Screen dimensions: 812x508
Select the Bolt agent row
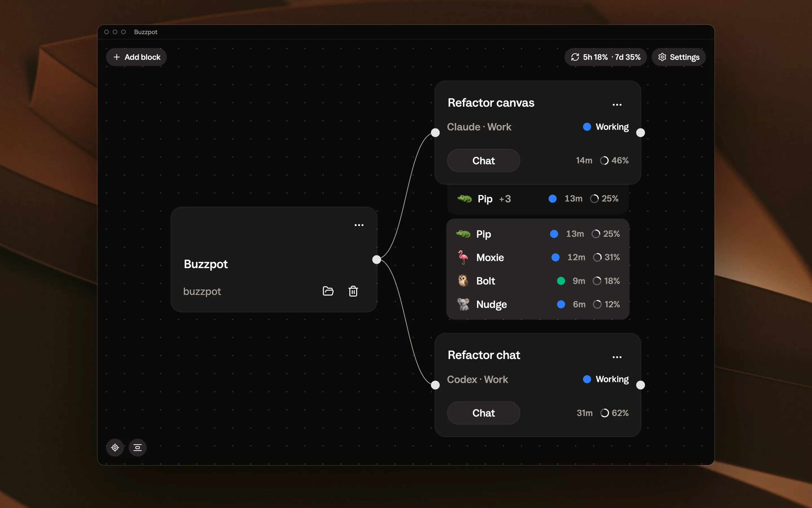click(x=538, y=281)
